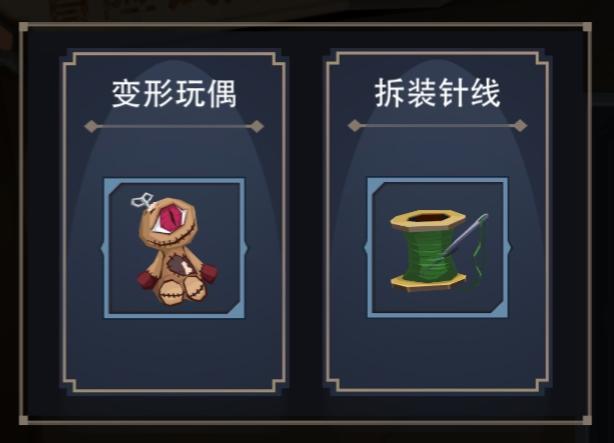Select the 变形玩偶 voodoo doll icon
614x443 pixels.
click(176, 250)
